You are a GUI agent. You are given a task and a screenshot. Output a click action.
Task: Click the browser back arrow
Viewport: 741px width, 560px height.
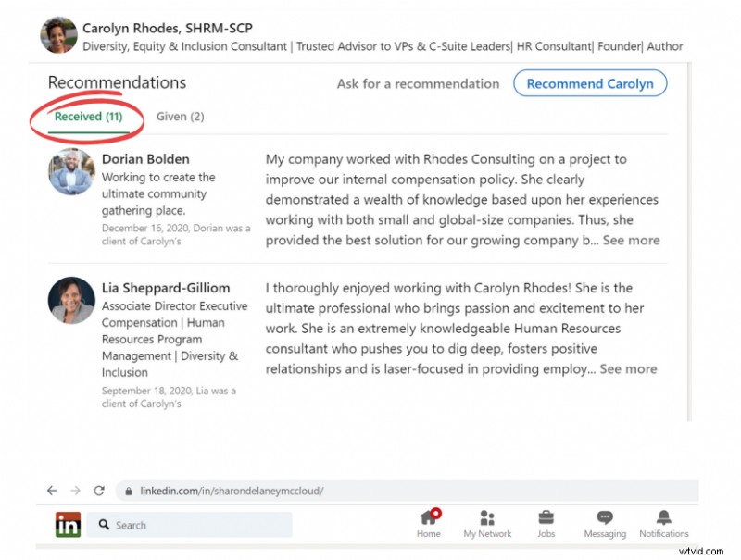pos(52,491)
